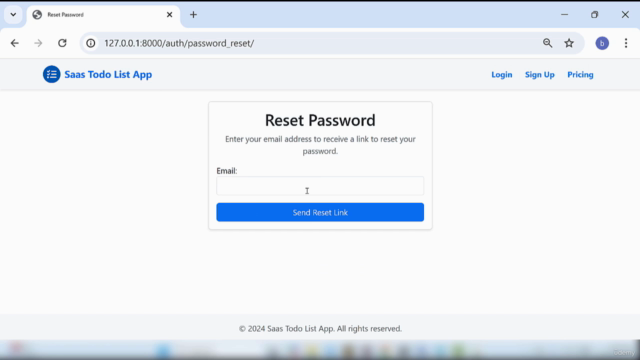Screen dimensions: 640x360
Task: Open a new tab with plus icon
Action: tap(193, 15)
